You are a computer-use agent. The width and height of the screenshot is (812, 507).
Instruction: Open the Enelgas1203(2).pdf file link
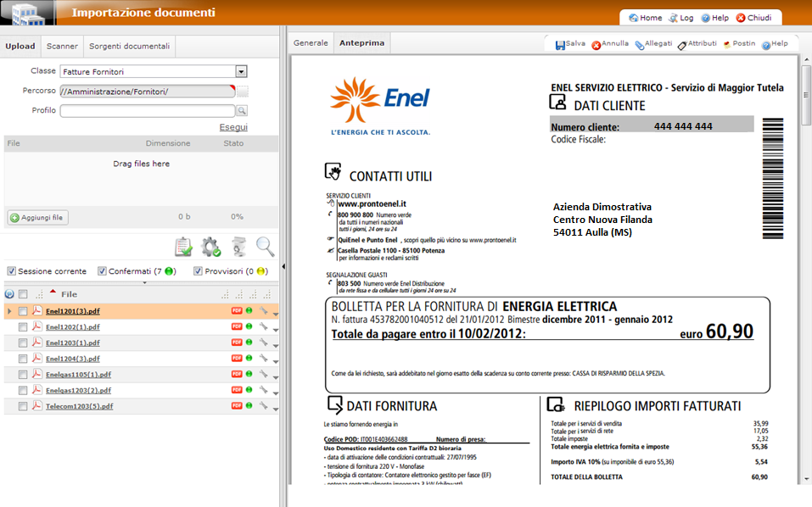(x=78, y=390)
